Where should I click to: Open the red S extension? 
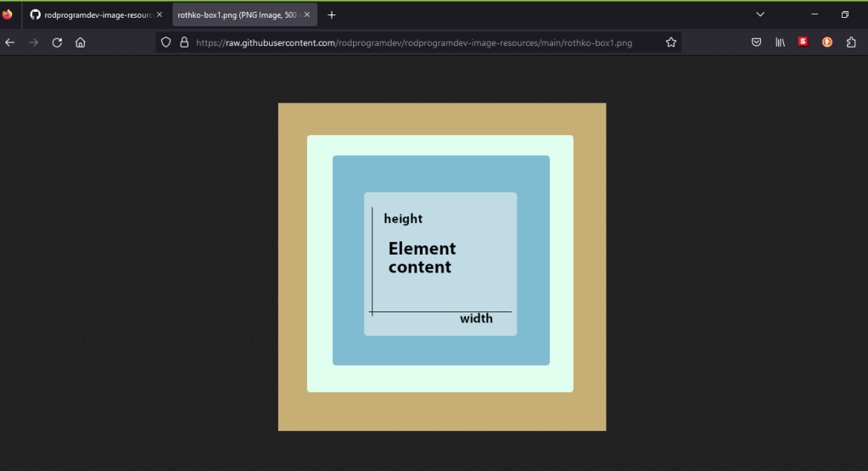(x=804, y=42)
